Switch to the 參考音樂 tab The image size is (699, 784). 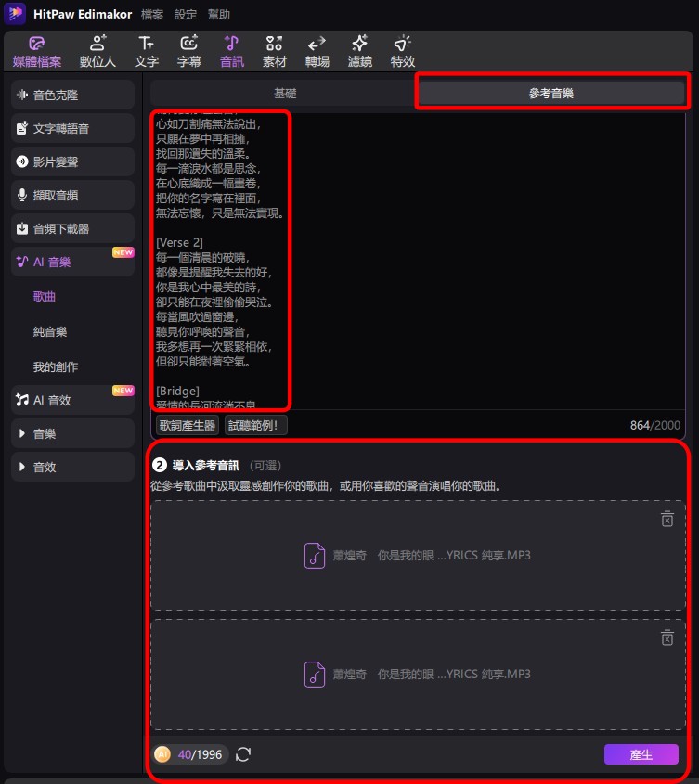point(550,94)
